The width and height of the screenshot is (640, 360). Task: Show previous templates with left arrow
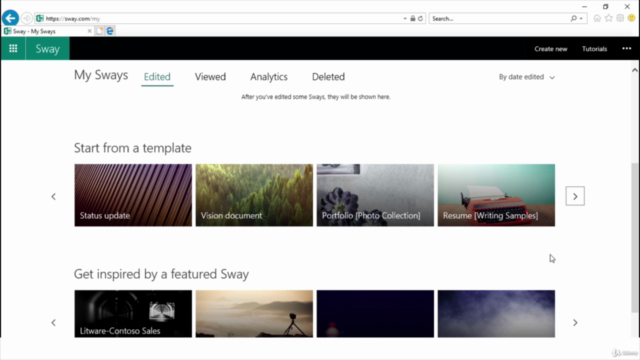pos(53,197)
